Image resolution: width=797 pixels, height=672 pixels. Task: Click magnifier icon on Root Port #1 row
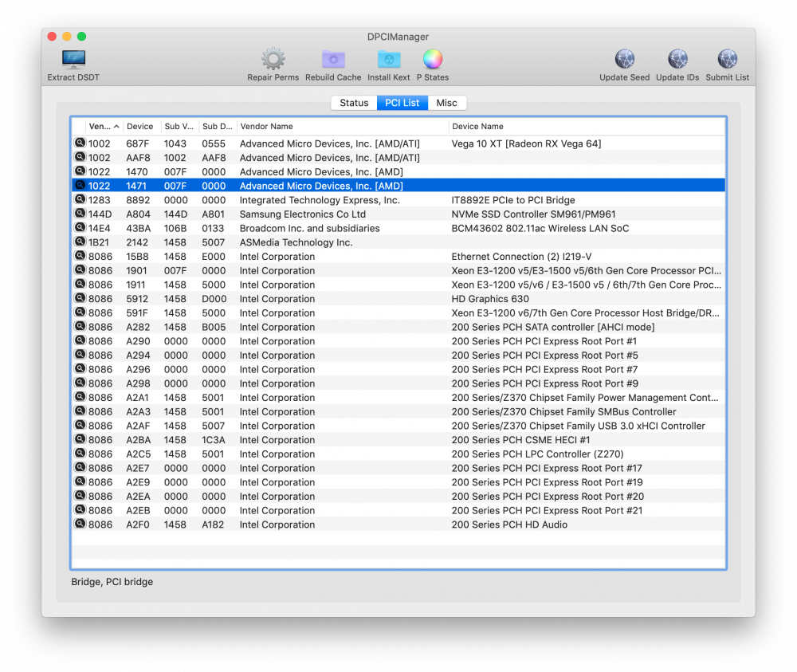tap(80, 340)
